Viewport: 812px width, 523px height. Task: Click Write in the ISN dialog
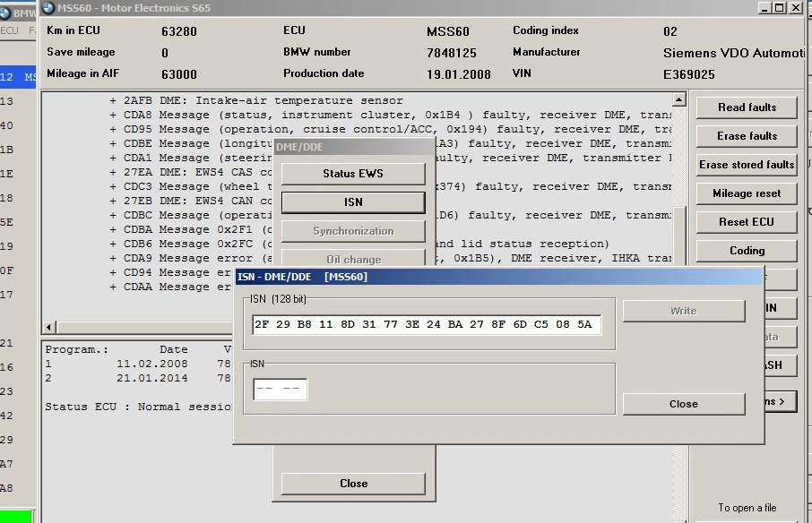point(684,311)
